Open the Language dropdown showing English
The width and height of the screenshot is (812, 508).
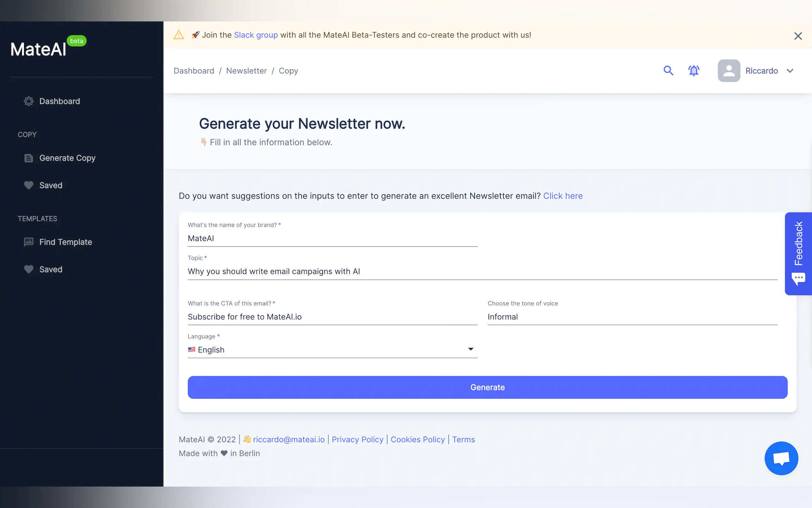pyautogui.click(x=332, y=350)
